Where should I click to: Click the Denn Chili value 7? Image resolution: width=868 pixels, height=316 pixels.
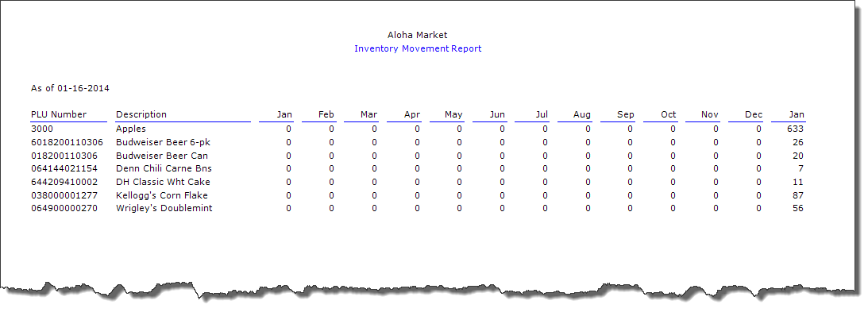point(801,168)
